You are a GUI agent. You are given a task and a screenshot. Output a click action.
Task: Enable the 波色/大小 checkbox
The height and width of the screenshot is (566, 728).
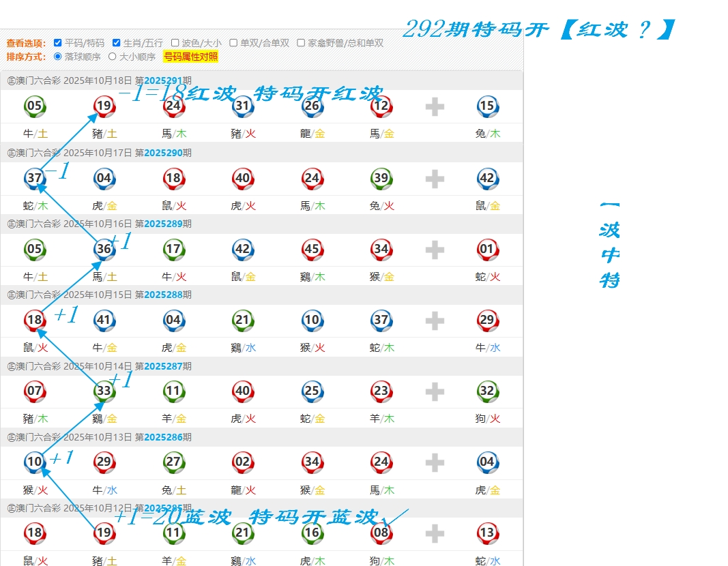(x=175, y=42)
